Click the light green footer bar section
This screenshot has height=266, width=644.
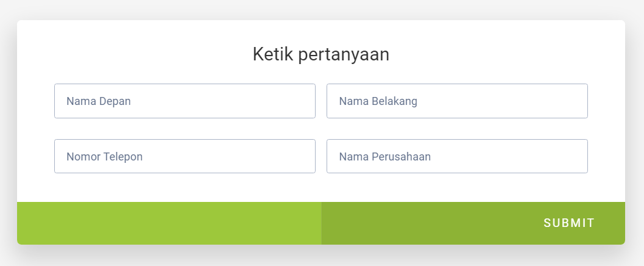[x=169, y=223]
